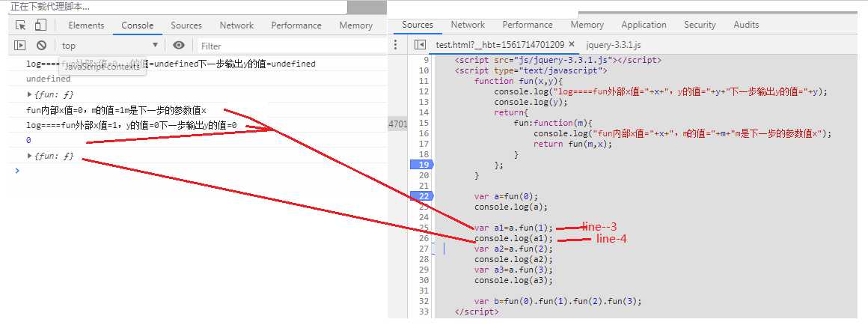Toggle breakpoint on line number 13

424,102
